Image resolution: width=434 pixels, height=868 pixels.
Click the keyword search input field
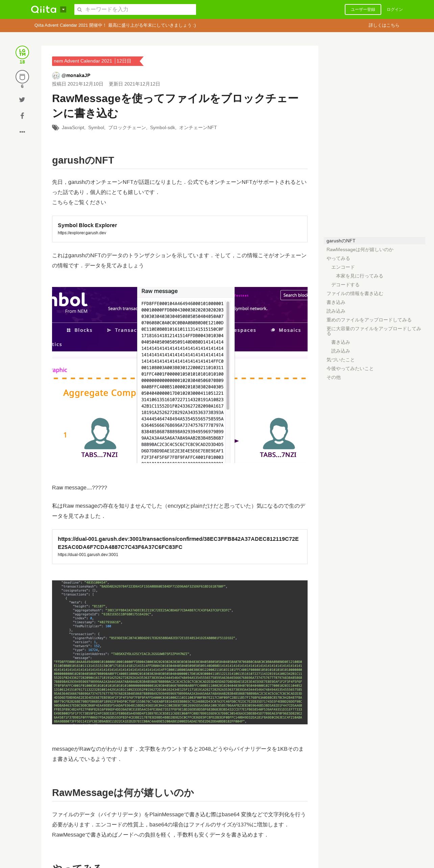pyautogui.click(x=135, y=9)
